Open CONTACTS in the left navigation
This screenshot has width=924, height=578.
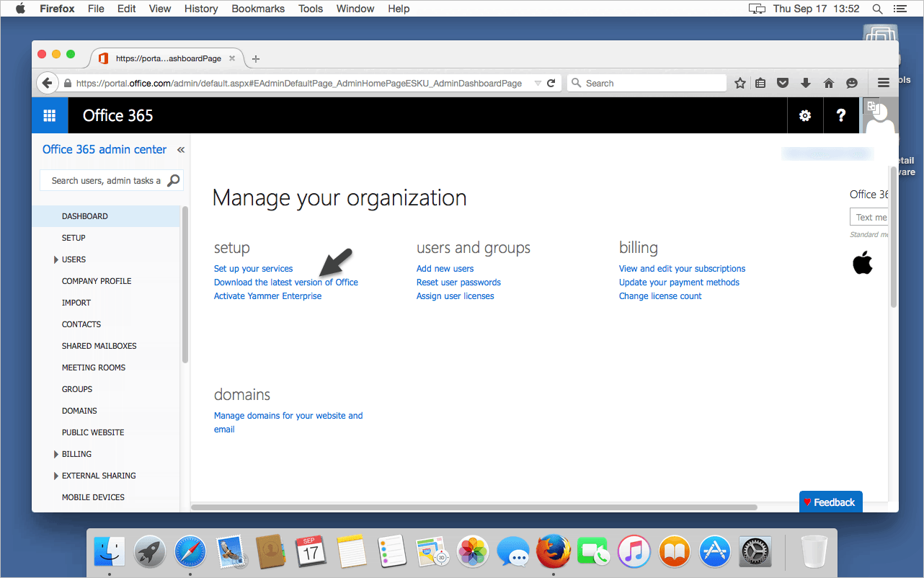(x=81, y=324)
